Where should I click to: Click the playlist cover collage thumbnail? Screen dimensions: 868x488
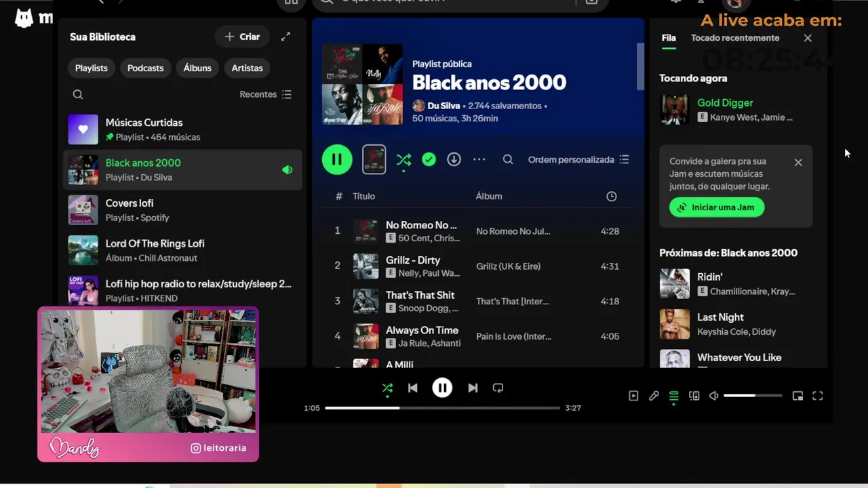click(362, 84)
